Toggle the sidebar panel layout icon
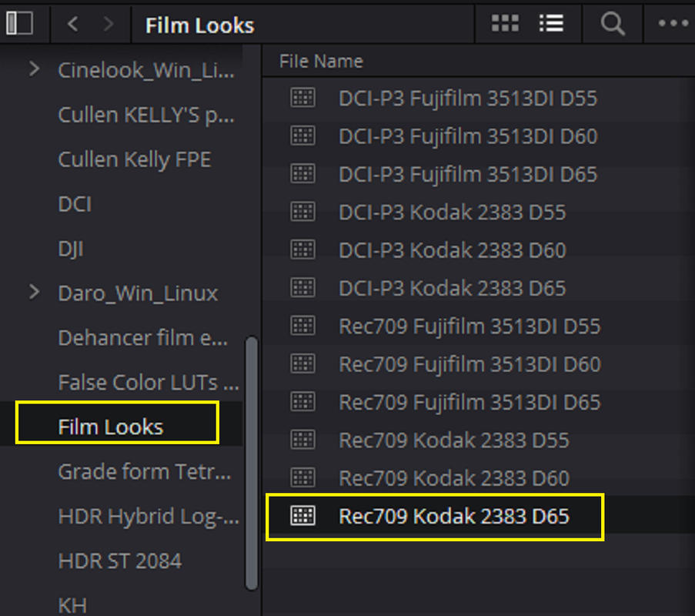This screenshot has width=695, height=616. (19, 23)
